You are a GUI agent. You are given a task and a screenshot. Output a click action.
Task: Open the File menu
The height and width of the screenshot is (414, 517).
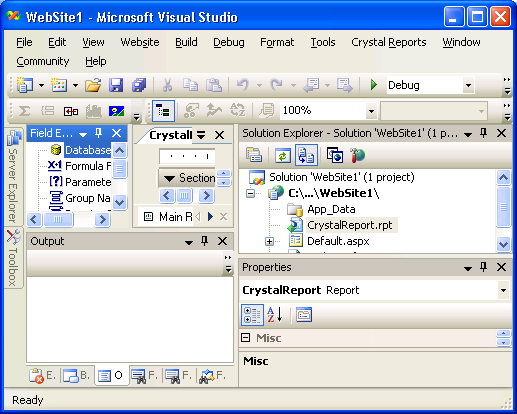24,42
